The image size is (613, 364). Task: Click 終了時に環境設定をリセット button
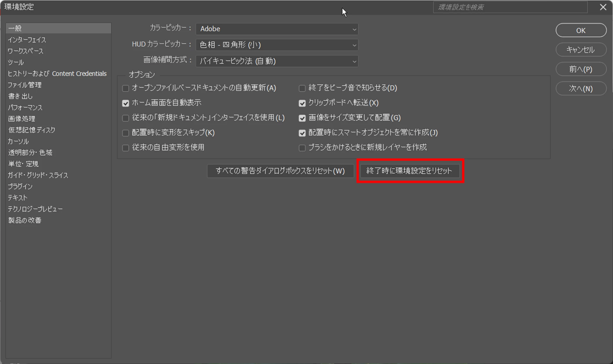409,171
